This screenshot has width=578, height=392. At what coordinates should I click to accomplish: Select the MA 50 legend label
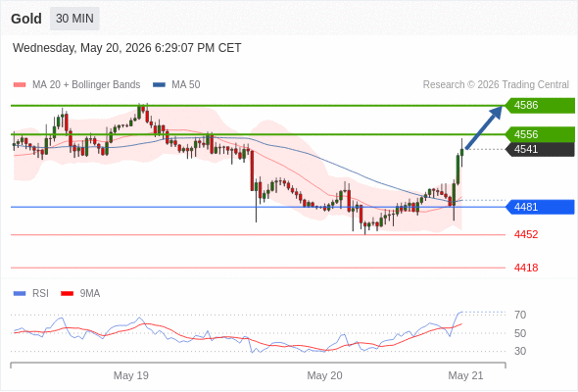tap(186, 85)
